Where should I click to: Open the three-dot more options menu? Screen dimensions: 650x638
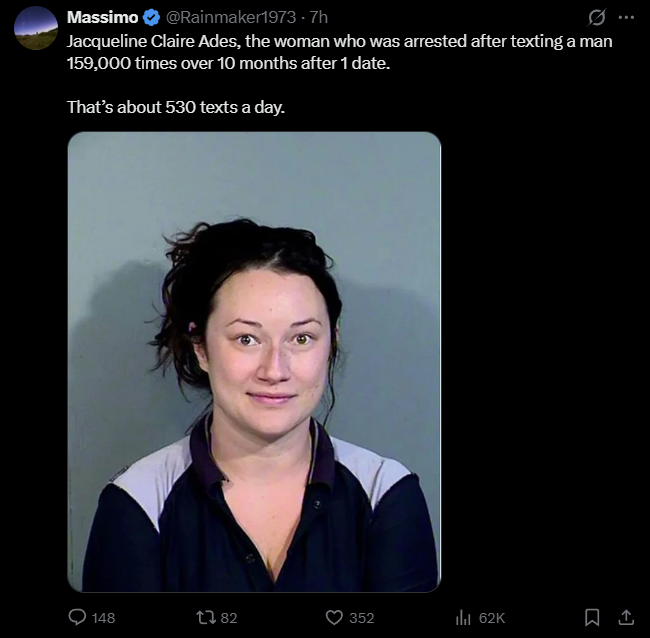point(626,17)
